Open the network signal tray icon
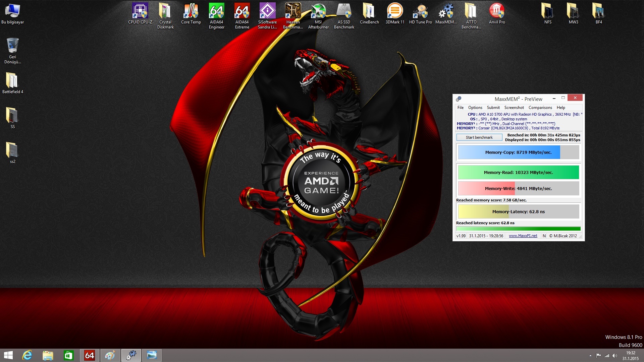This screenshot has width=644, height=362. [x=607, y=356]
